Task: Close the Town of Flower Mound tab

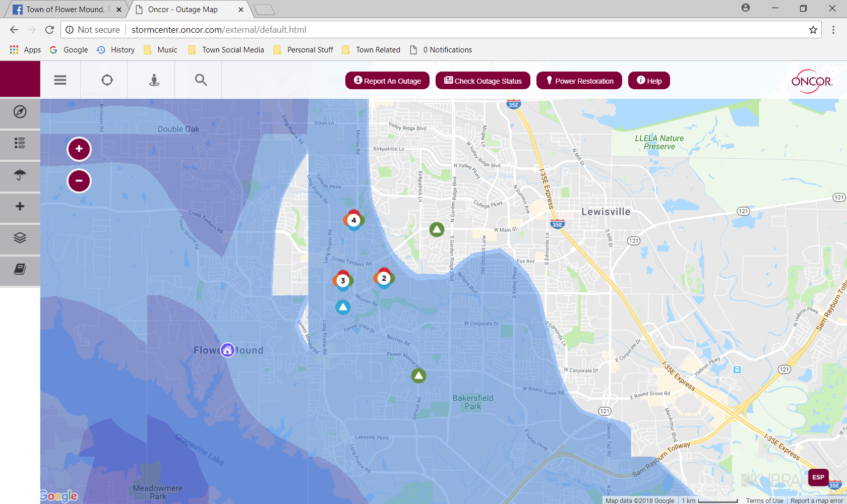Action: tap(119, 10)
